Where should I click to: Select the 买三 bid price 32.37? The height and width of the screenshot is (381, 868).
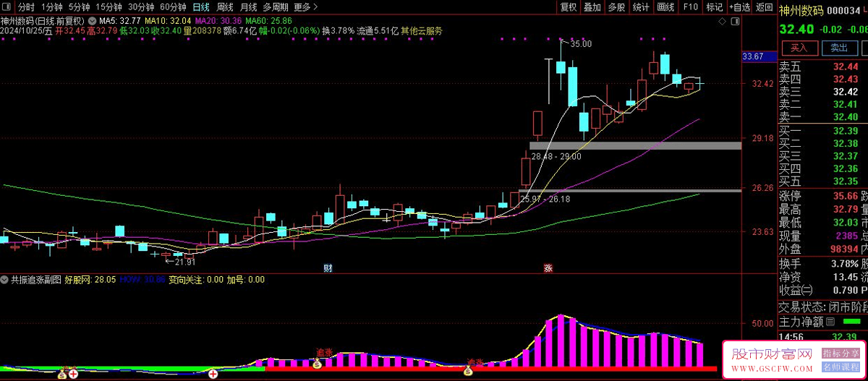846,156
